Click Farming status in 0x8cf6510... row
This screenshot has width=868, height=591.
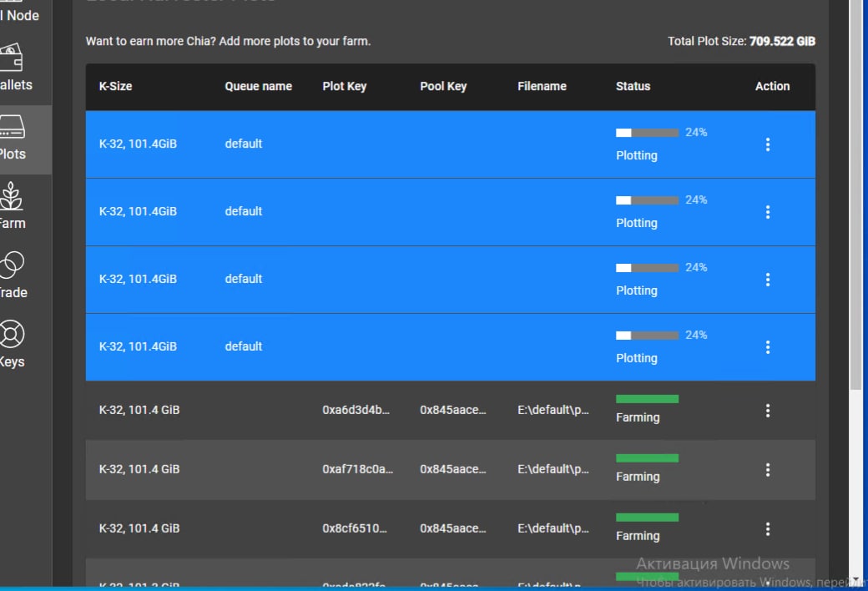(x=638, y=536)
